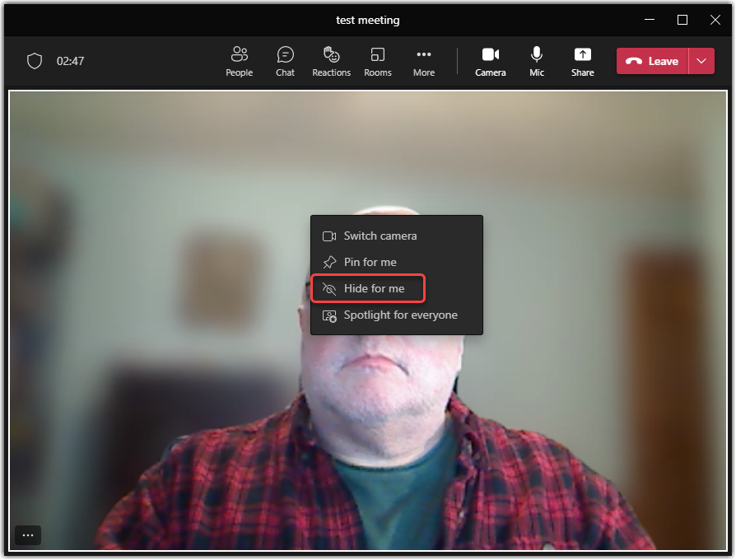The height and width of the screenshot is (560, 736).
Task: Close the test meeting window
Action: click(715, 20)
